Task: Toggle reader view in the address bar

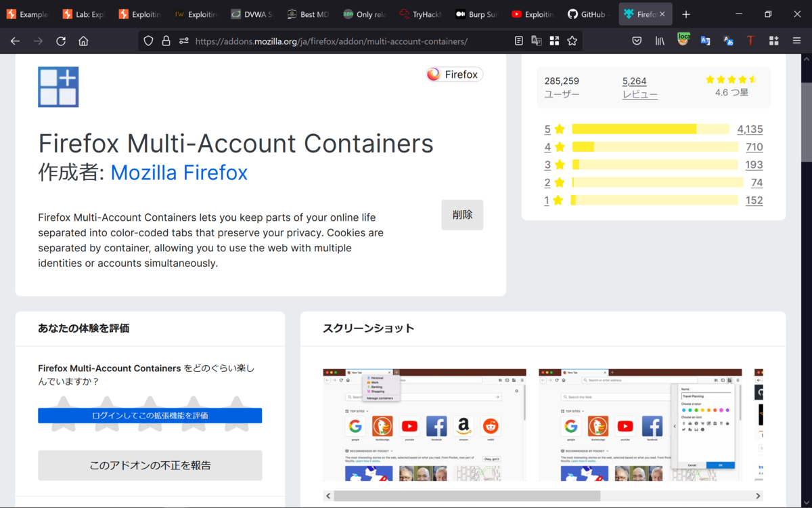Action: (519, 41)
